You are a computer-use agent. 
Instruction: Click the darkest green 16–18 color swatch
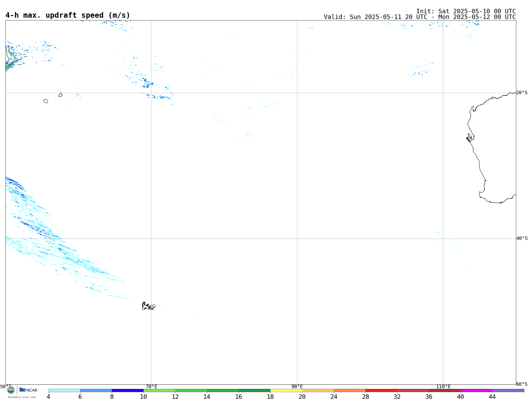tap(254, 391)
